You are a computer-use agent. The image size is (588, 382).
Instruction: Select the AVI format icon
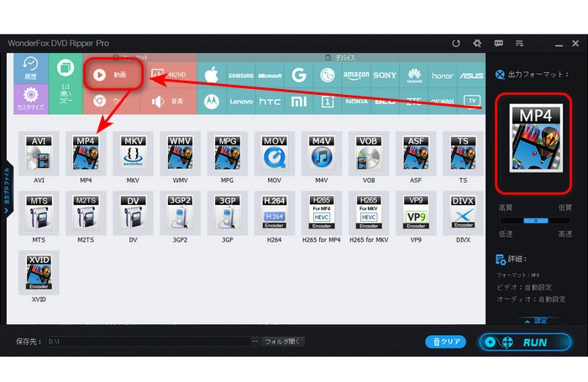click(39, 153)
